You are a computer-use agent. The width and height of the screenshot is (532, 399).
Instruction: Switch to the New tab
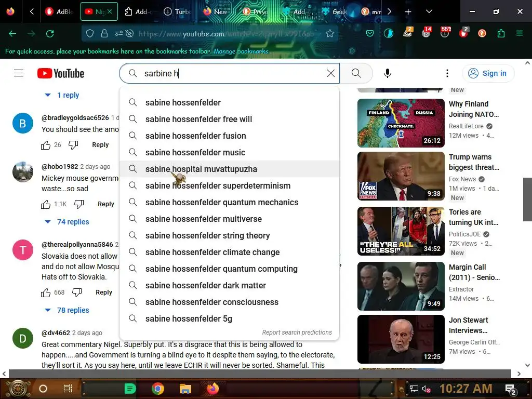coord(216,11)
